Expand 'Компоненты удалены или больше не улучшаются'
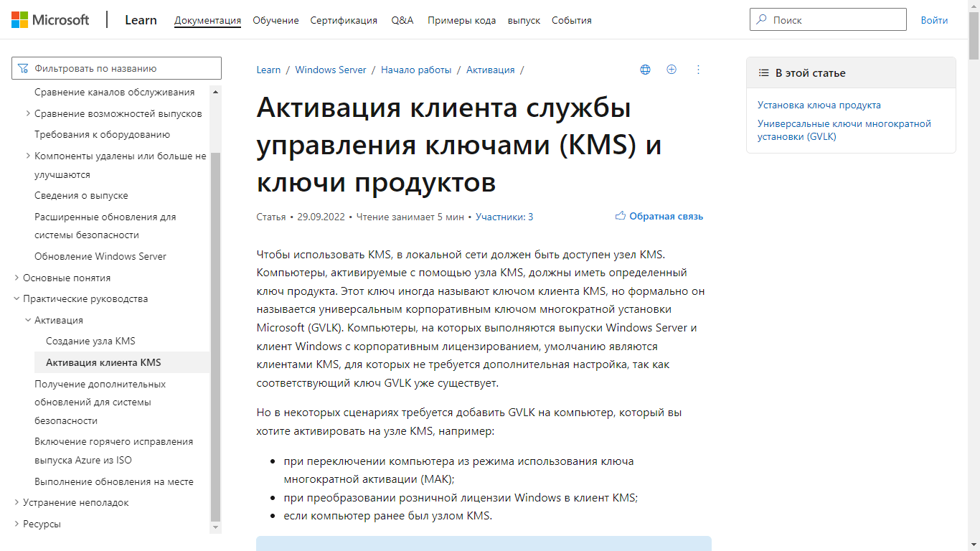Viewport: 980px width, 551px height. click(x=27, y=156)
